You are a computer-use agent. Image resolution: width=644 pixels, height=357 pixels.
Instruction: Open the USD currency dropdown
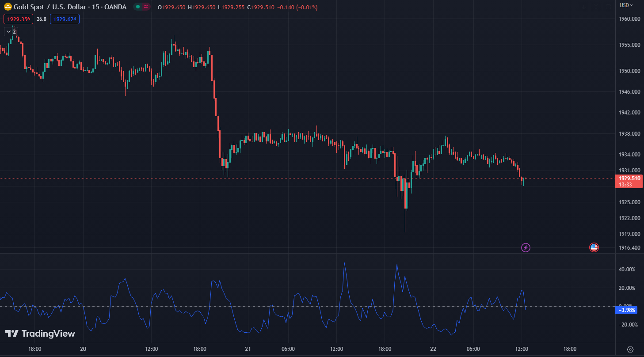pos(626,5)
